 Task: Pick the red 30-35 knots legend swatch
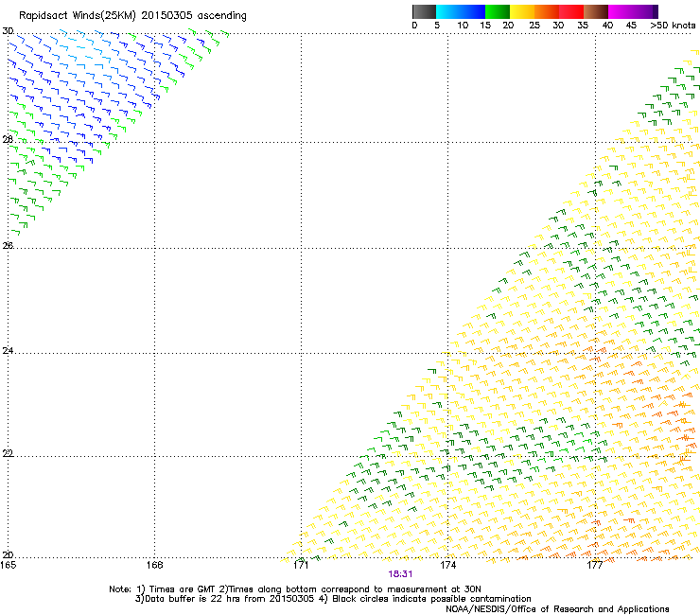click(571, 11)
